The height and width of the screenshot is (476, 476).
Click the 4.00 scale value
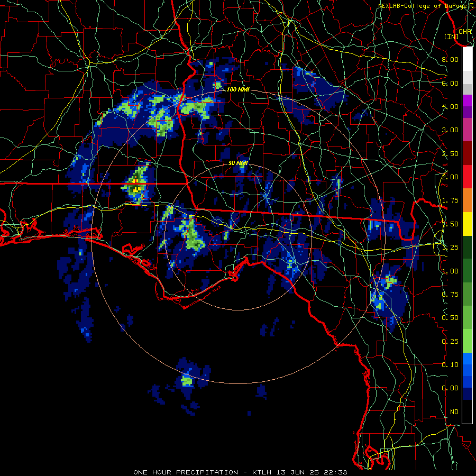(x=450, y=106)
